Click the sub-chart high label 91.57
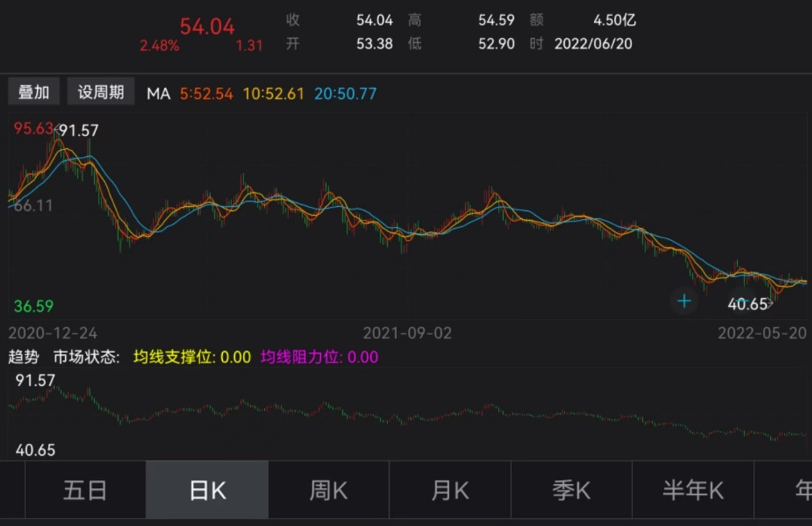Image resolution: width=812 pixels, height=526 pixels. [x=35, y=381]
